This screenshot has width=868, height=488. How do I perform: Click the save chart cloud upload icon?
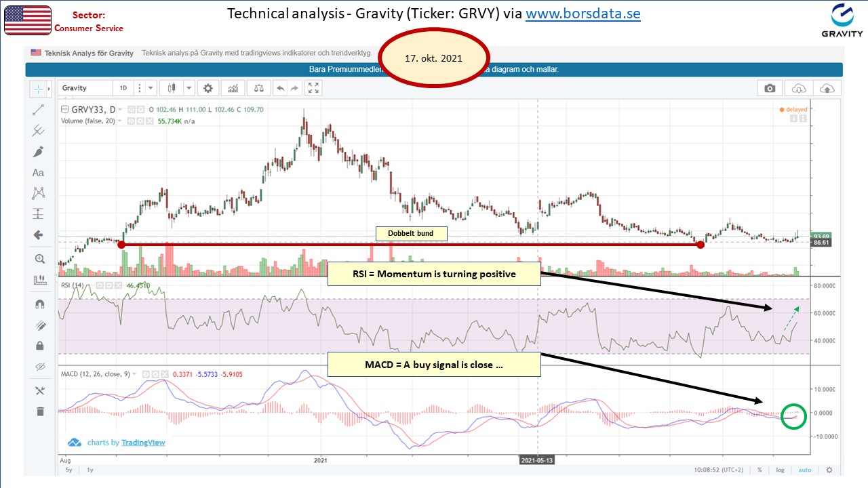click(x=827, y=88)
